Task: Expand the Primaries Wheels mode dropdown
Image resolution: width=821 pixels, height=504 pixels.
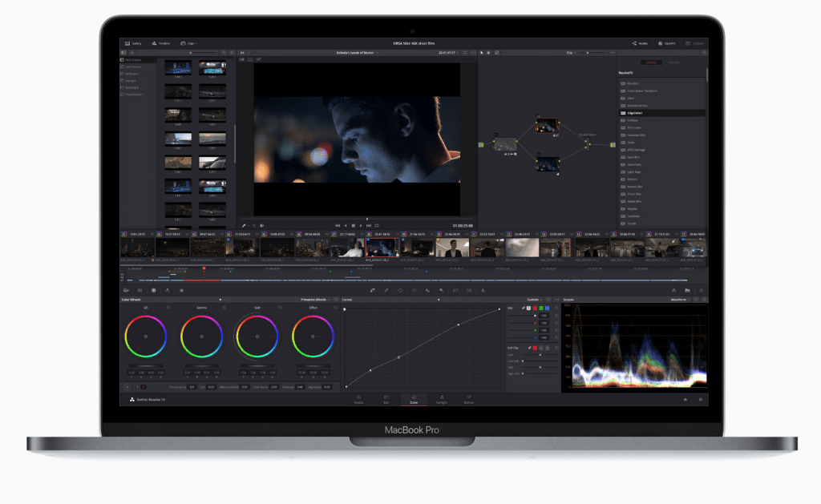Action: point(315,300)
